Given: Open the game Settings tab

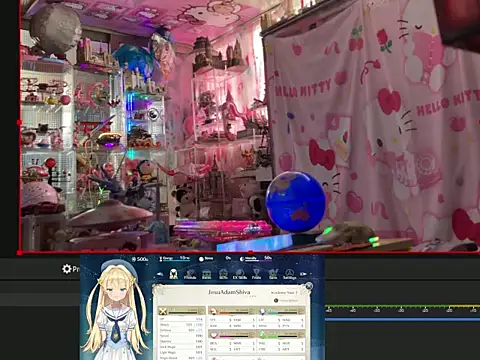Looking at the screenshot, I should [x=289, y=274].
